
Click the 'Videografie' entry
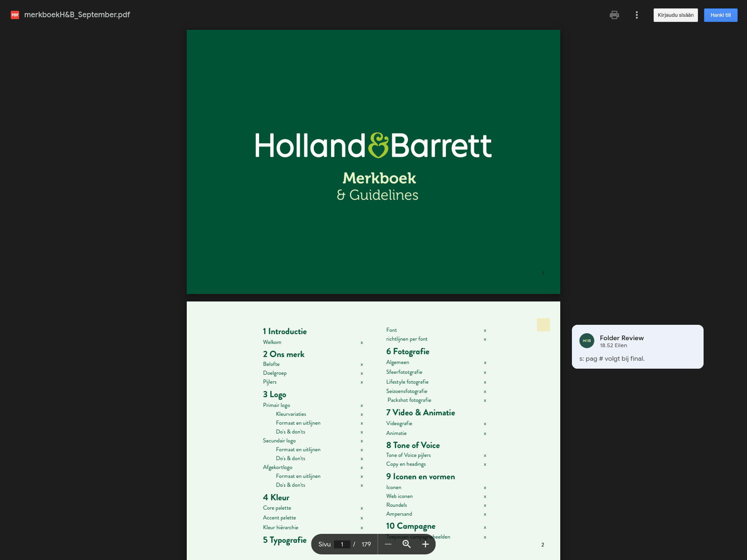click(399, 423)
